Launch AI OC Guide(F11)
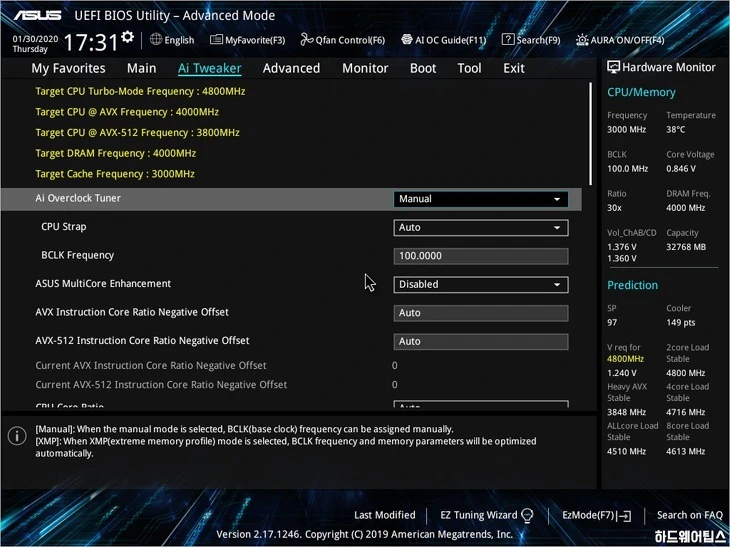Image resolution: width=730 pixels, height=547 pixels. (x=444, y=40)
